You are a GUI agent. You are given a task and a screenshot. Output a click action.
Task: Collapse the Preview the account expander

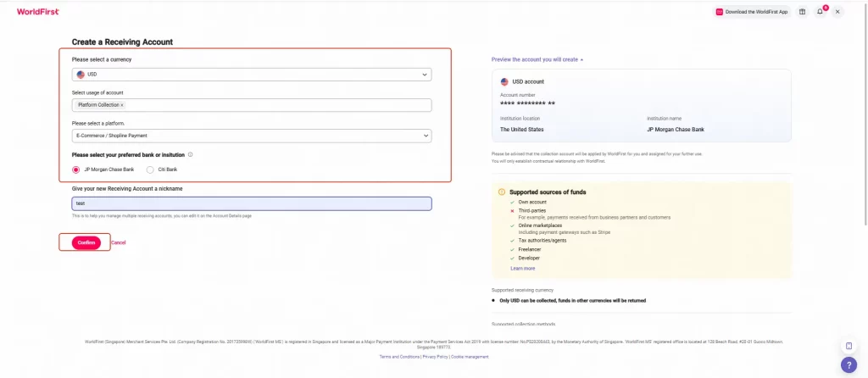coord(537,59)
